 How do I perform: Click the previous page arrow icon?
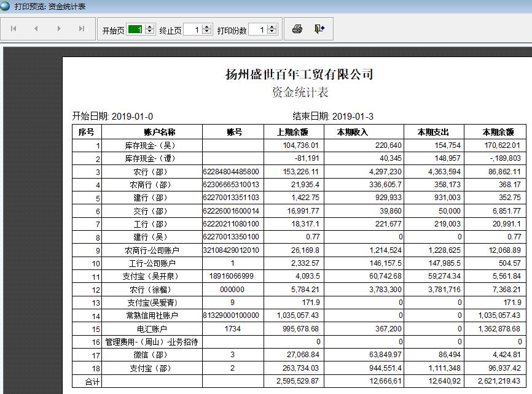click(x=36, y=28)
